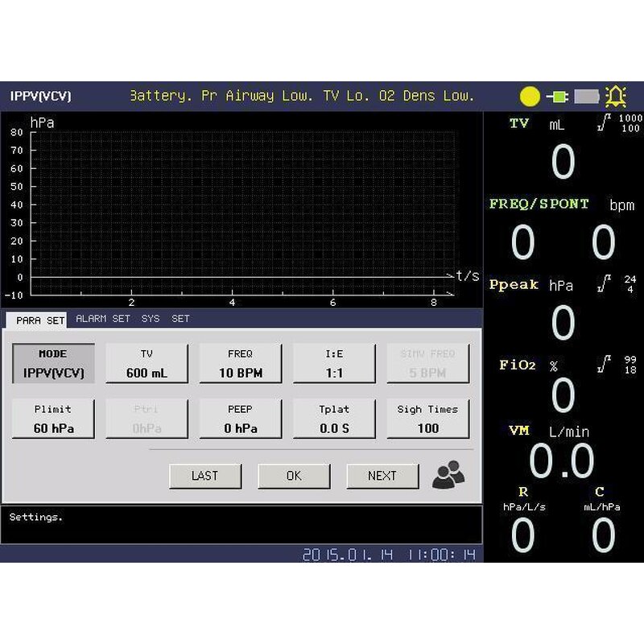Select the I:E 1:1 ratio parameter
644x644 pixels.
pyautogui.click(x=334, y=364)
